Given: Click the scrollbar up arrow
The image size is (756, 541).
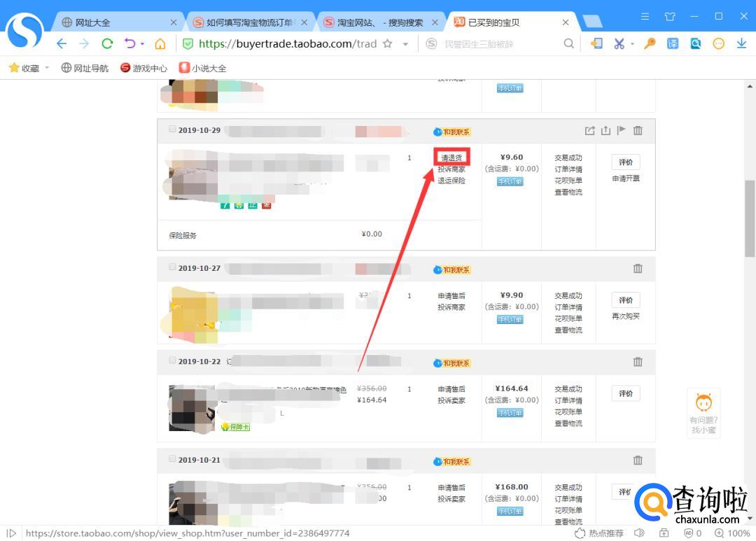Looking at the screenshot, I should click(750, 86).
